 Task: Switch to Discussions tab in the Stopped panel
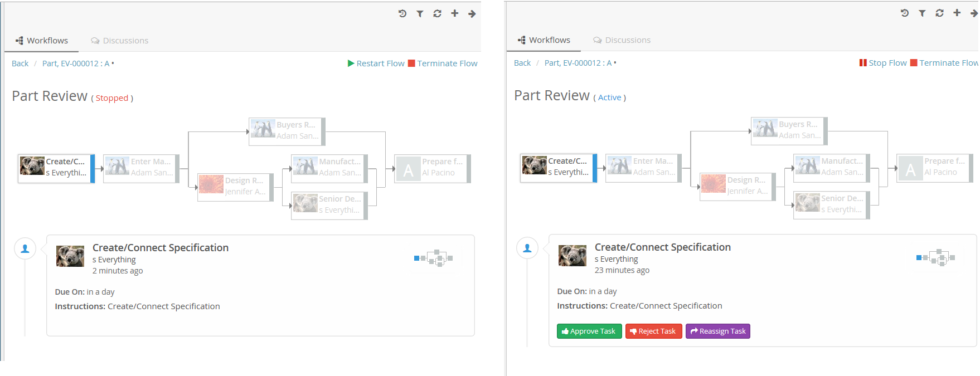click(x=120, y=41)
